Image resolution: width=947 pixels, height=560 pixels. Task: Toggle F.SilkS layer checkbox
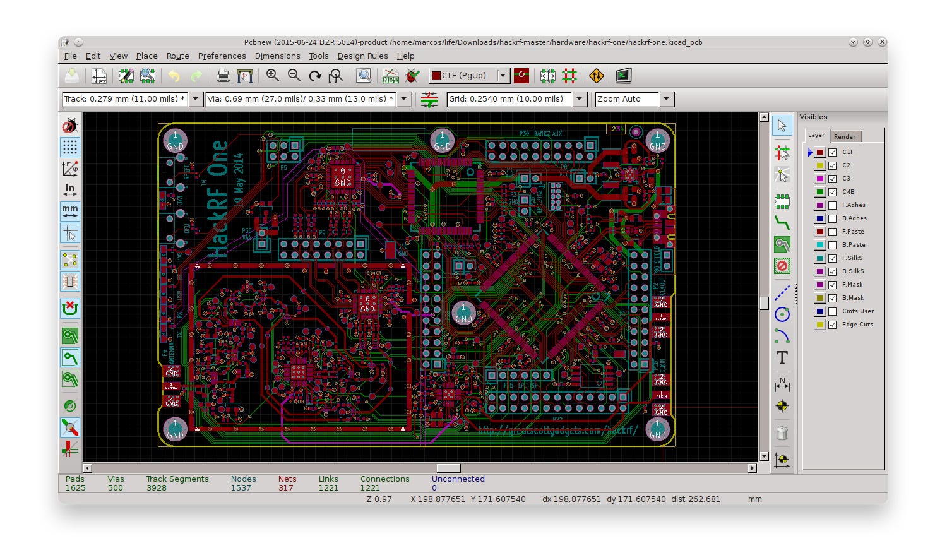pos(833,258)
